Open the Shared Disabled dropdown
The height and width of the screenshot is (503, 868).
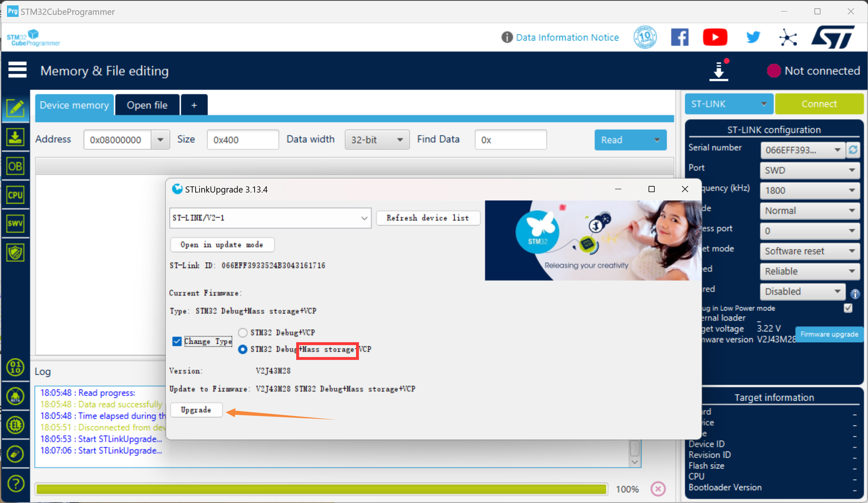(802, 291)
